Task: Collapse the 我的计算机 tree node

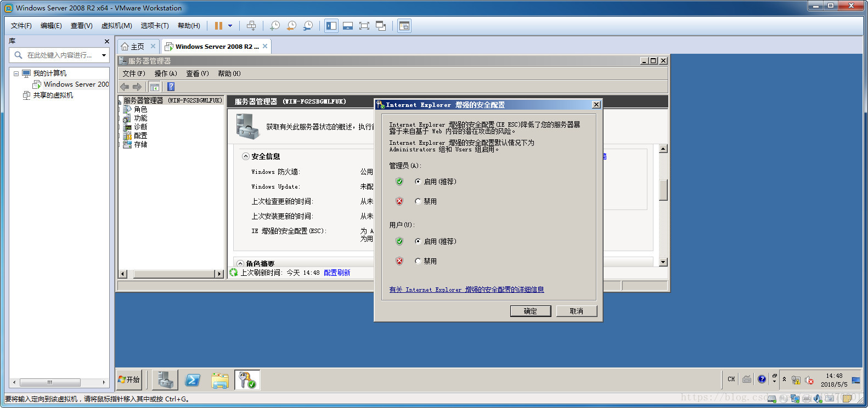Action: click(x=16, y=73)
